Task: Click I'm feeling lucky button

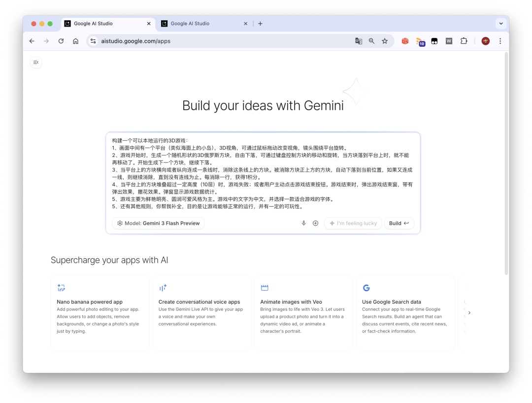Action: coord(353,223)
